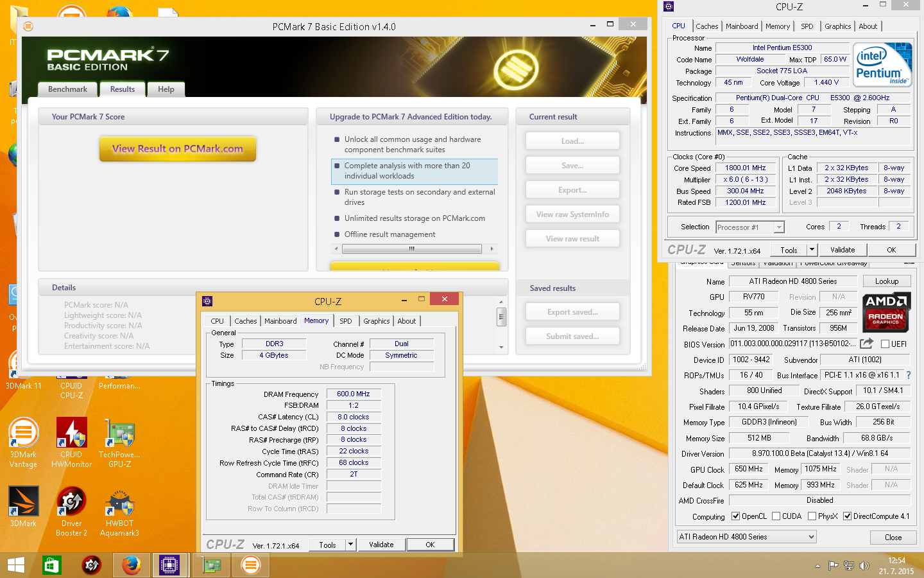This screenshot has height=578, width=924.
Task: Open the About tab in CPU-Z Memory window
Action: (407, 321)
